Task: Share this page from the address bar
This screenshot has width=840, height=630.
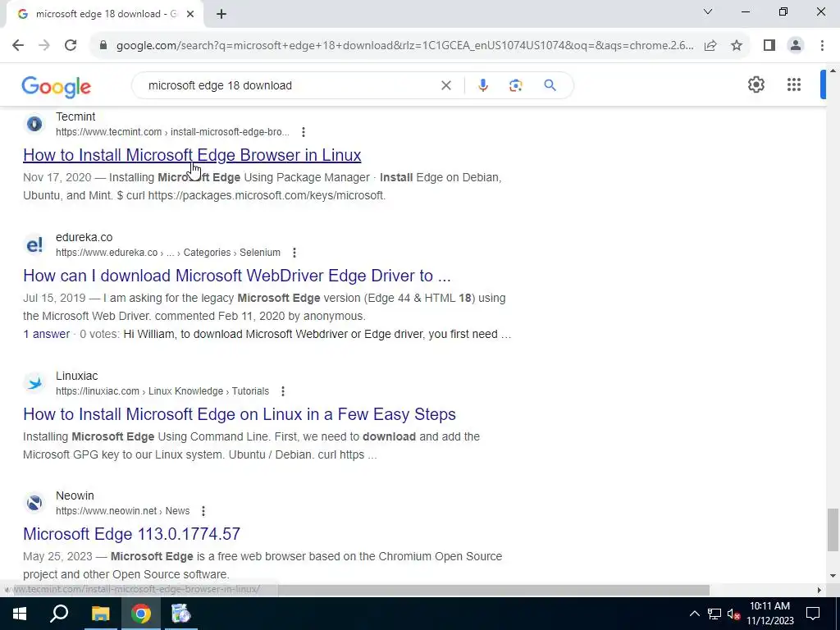Action: click(710, 46)
